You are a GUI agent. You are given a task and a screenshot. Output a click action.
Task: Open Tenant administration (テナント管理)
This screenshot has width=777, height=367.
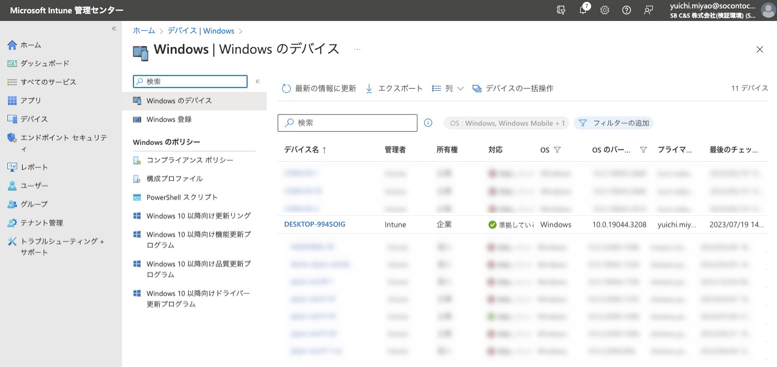pyautogui.click(x=35, y=223)
